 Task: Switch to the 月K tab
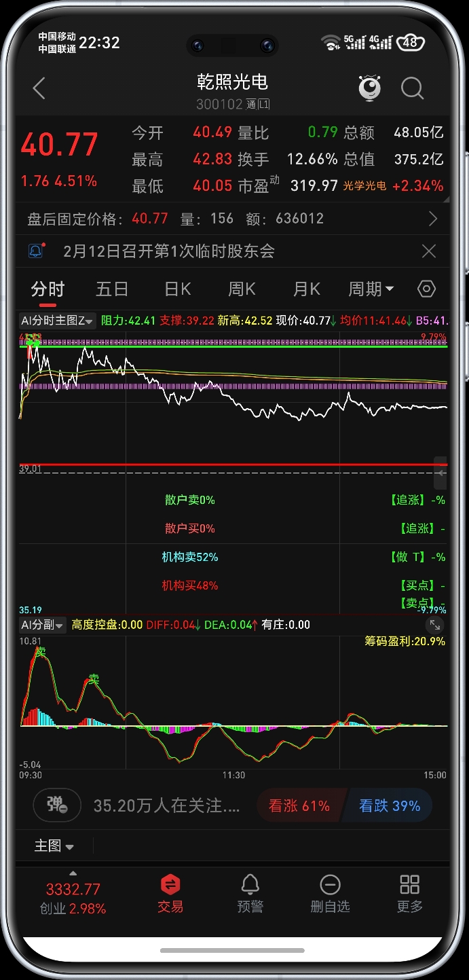point(306,289)
